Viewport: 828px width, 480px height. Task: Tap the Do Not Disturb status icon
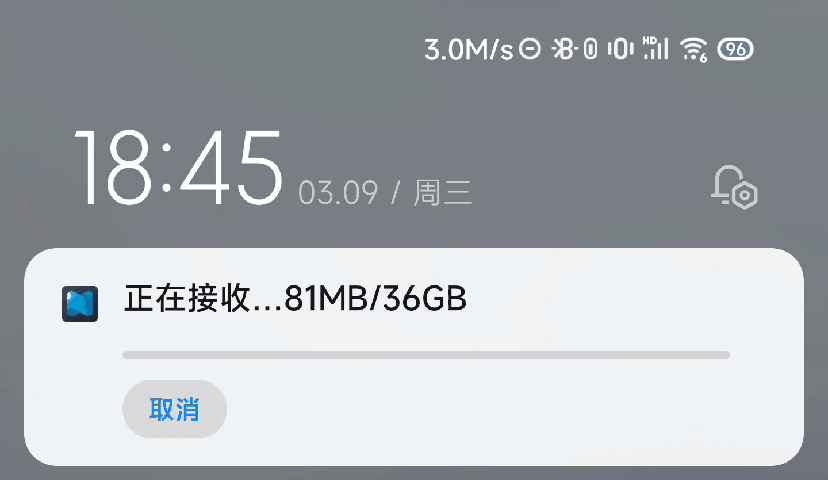pyautogui.click(x=530, y=49)
